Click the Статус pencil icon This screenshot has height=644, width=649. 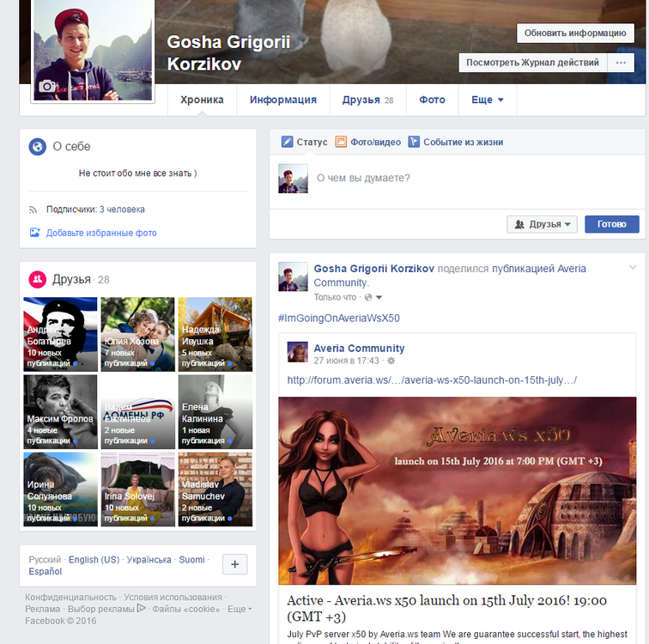(x=288, y=142)
